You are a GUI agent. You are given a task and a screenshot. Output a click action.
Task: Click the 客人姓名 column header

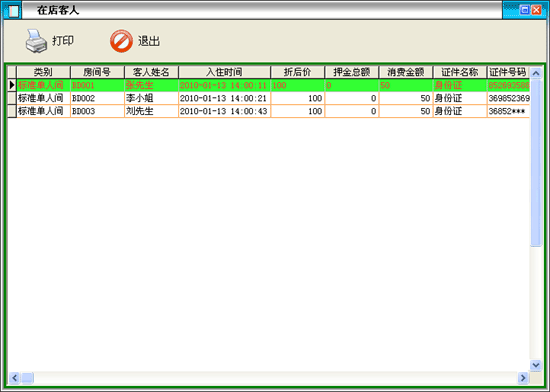click(x=152, y=72)
